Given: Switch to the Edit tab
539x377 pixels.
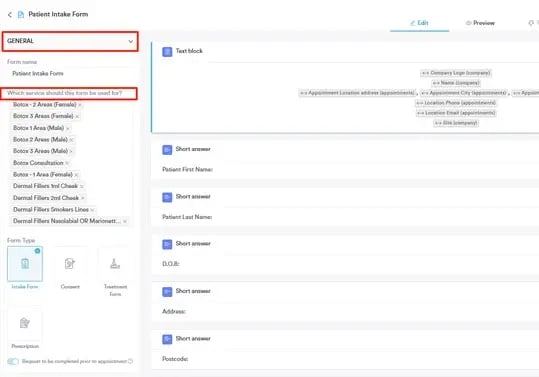Looking at the screenshot, I should [419, 23].
